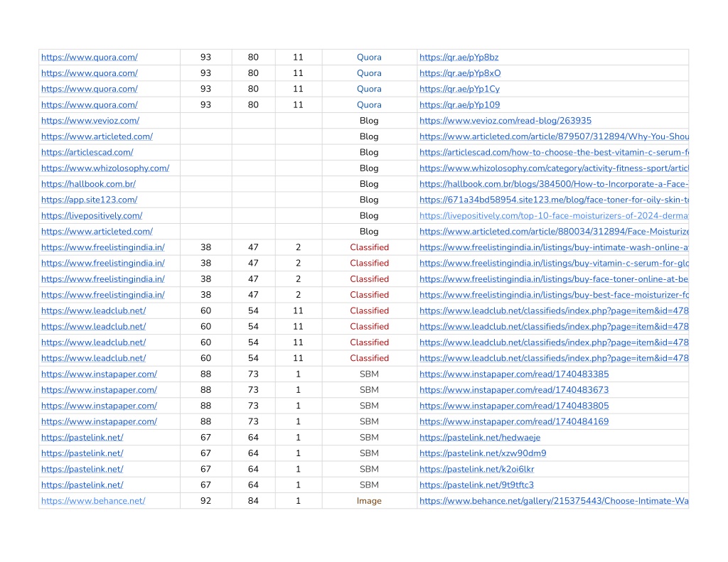The image size is (728, 562).
Task: Open the qr.ae/pYp8bz link
Action: tap(459, 57)
